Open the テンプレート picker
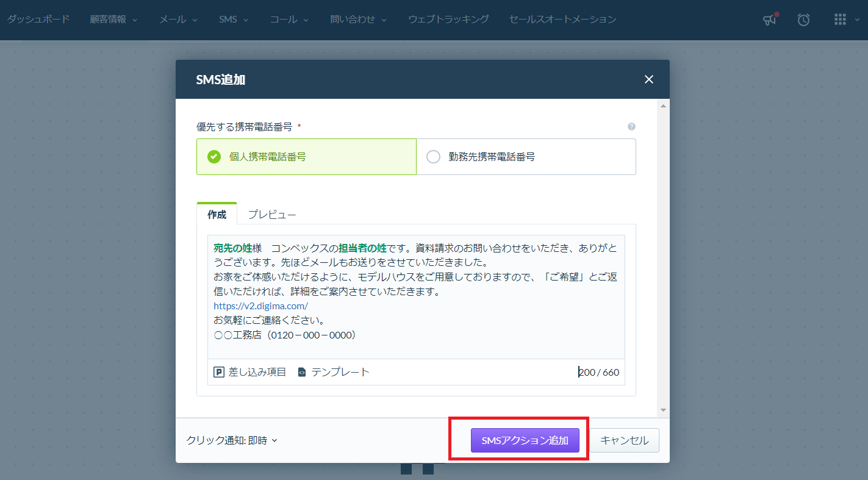The height and width of the screenshot is (480, 868). coord(334,372)
